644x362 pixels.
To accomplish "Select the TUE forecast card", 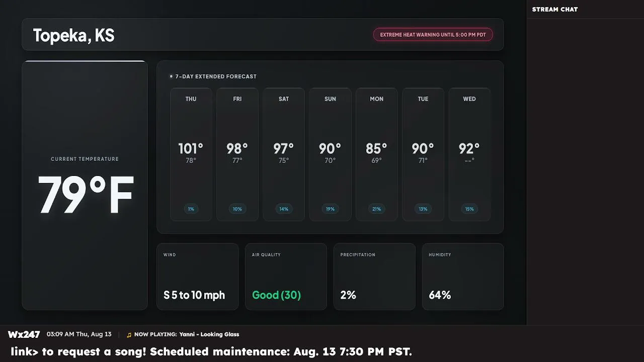I will (423, 154).
